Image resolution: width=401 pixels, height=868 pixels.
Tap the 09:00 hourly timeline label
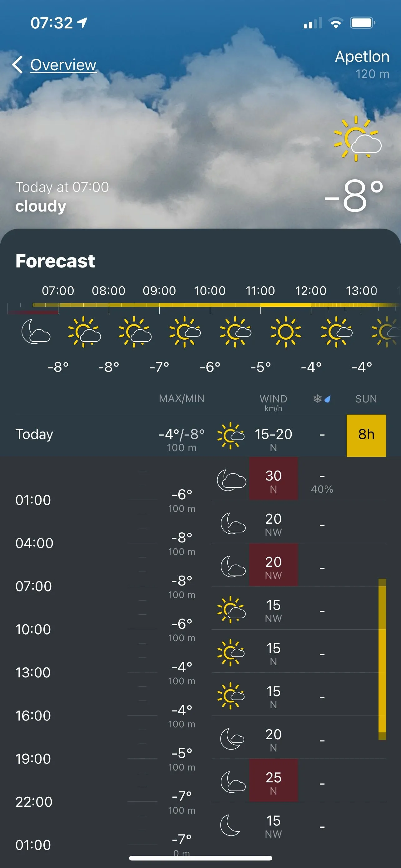tap(159, 291)
